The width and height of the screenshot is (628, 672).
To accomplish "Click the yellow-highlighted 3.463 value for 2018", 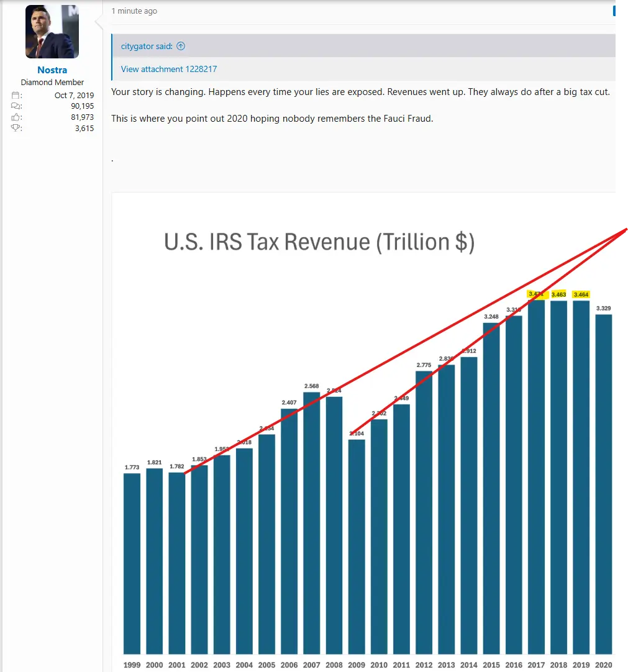I will (558, 294).
